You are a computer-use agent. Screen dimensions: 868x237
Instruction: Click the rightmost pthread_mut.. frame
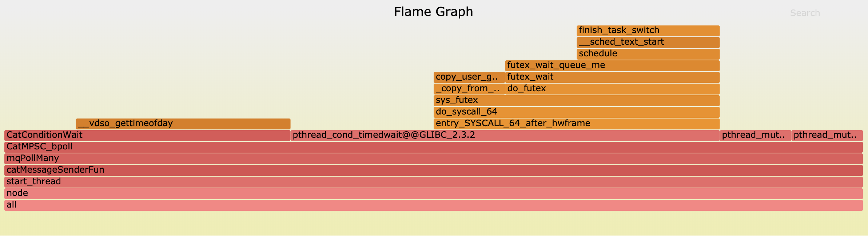[x=827, y=135]
